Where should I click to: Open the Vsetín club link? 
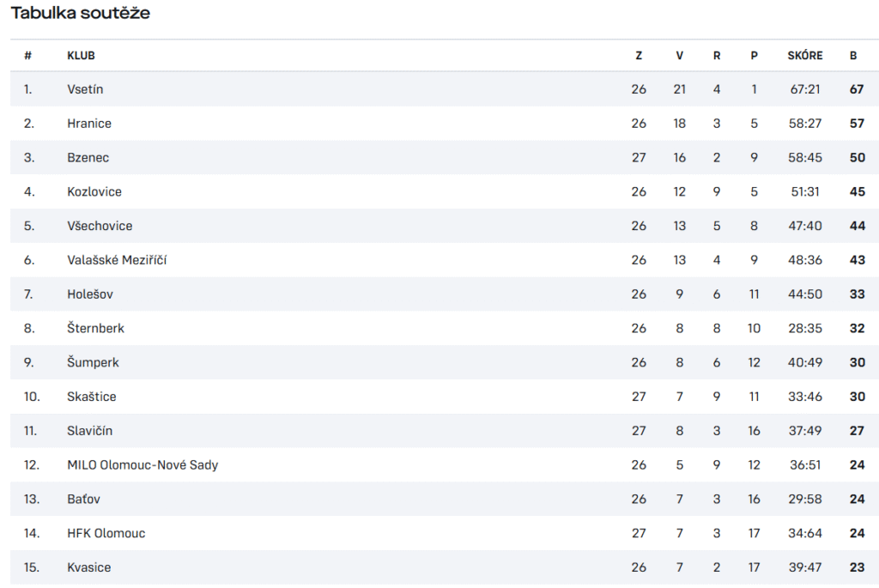[x=85, y=89]
